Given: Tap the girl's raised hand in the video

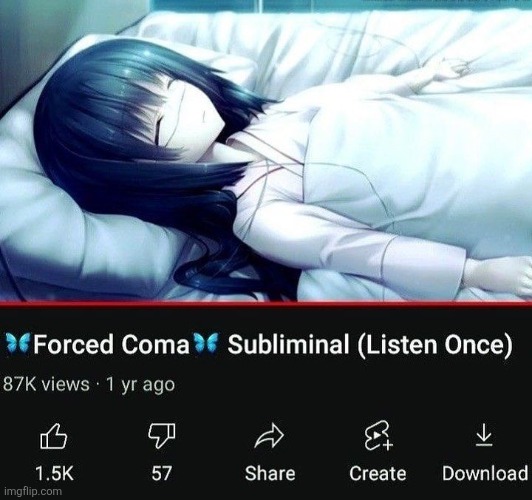Looking at the screenshot, I should tap(455, 67).
